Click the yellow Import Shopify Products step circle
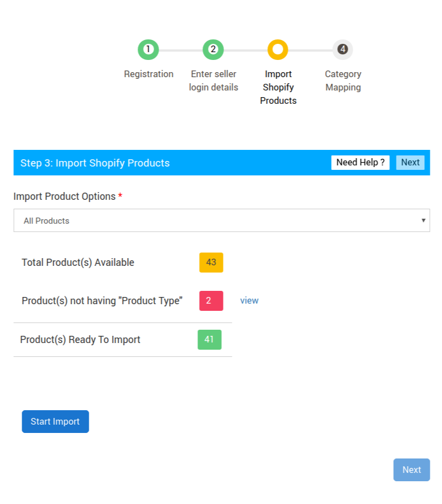442x504 pixels. [278, 49]
